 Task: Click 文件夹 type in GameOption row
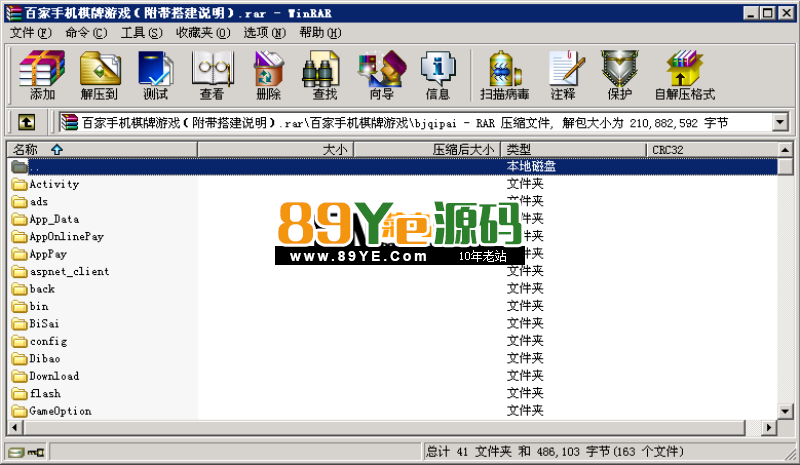(525, 411)
